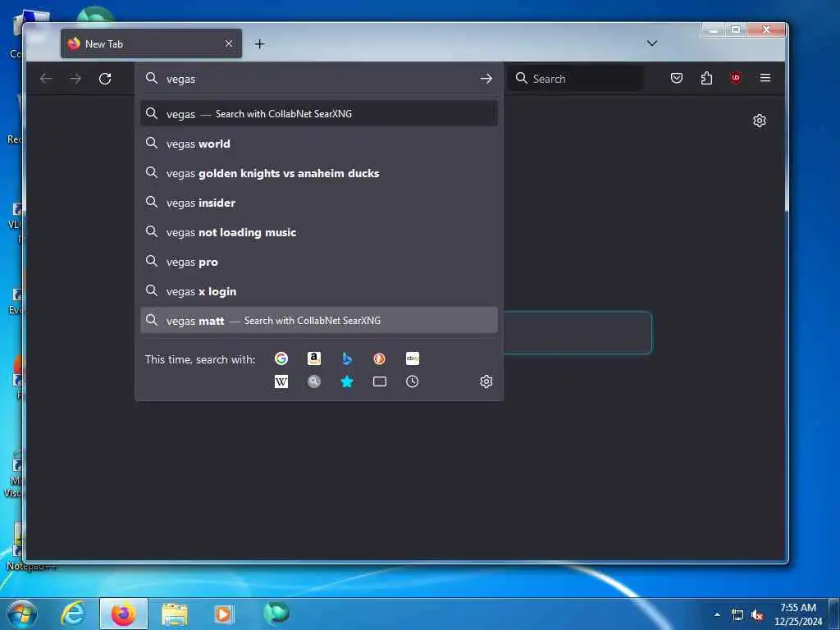
Task: Choose vegas not loading music suggestion
Action: 319,232
